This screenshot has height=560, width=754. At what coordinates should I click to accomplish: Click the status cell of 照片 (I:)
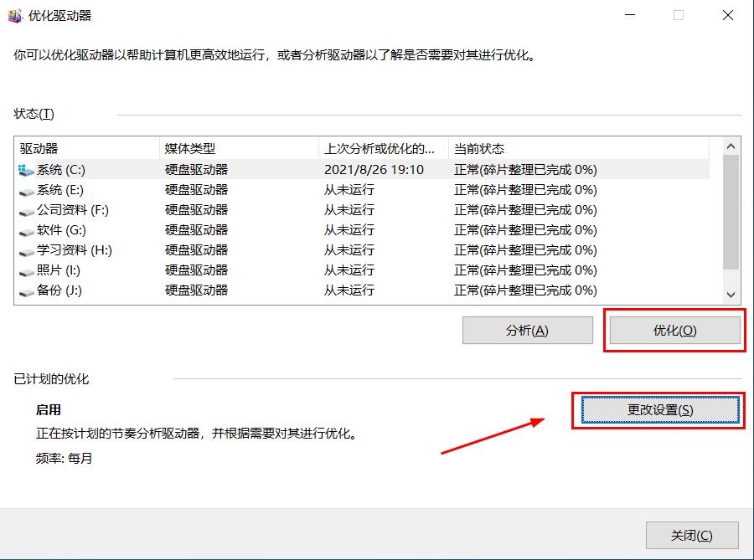click(x=525, y=270)
